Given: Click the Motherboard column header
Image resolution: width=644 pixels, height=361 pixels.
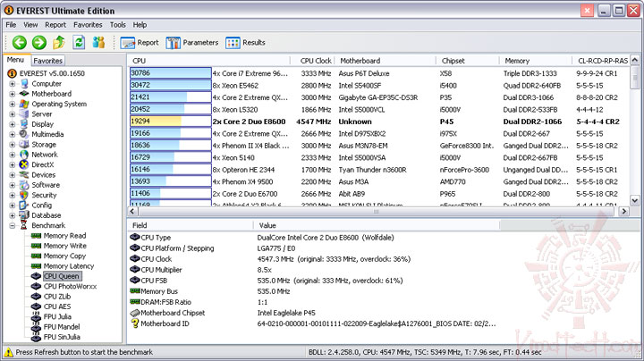Looking at the screenshot, I should (x=386, y=61).
